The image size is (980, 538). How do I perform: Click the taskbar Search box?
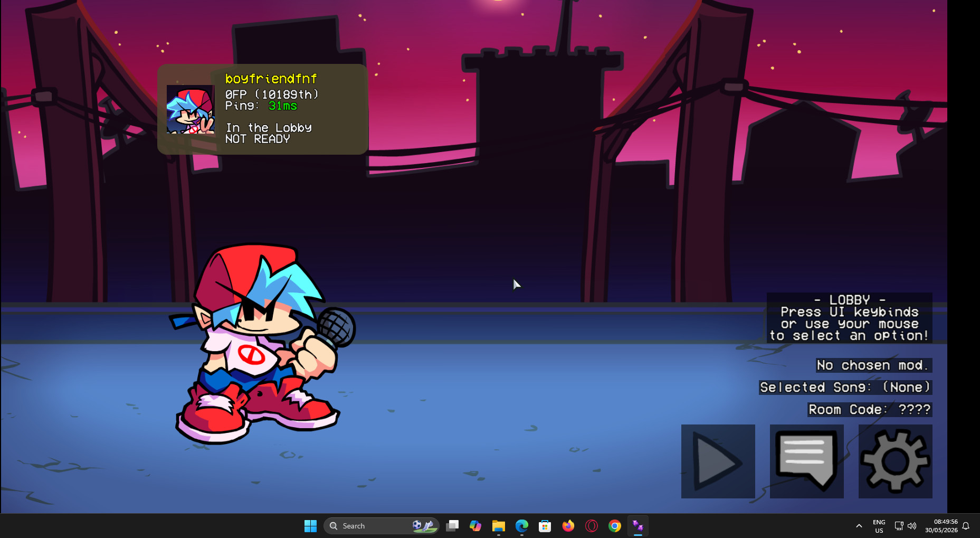(381, 526)
